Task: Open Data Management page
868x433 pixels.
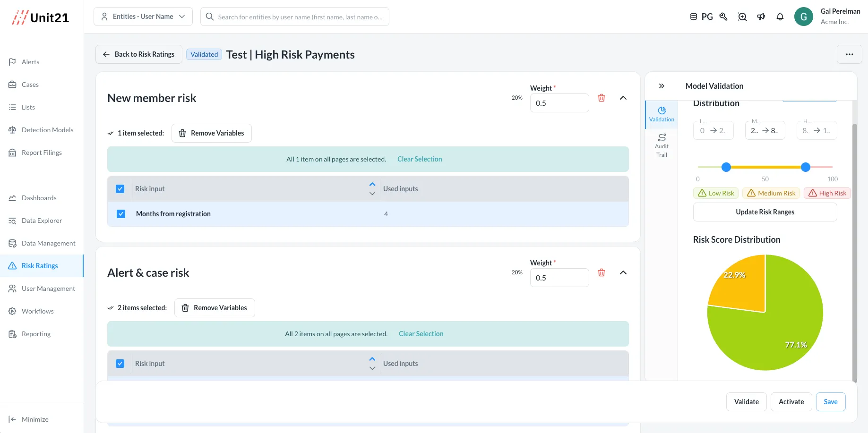Action: point(48,243)
